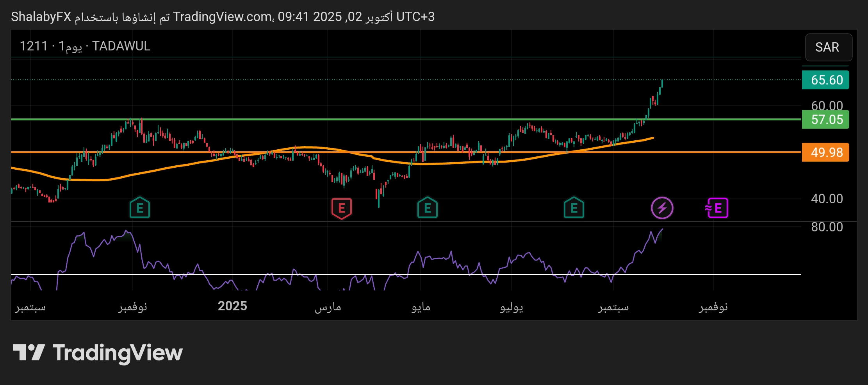
Task: Click the يوليو label on time axis
Action: [512, 307]
